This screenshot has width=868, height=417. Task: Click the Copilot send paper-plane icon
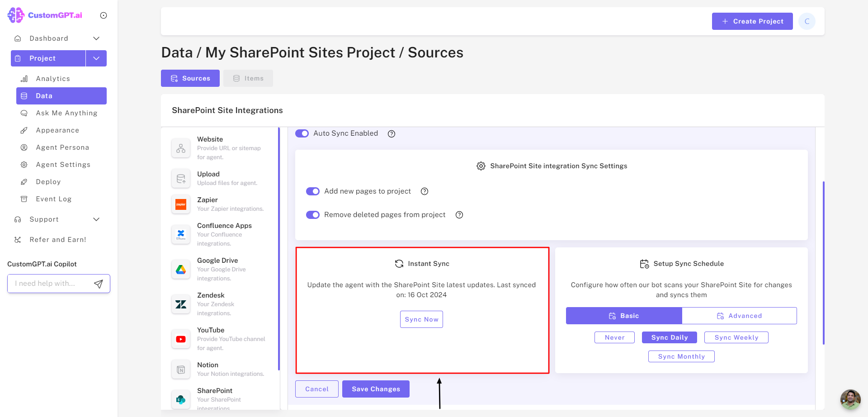[99, 284]
